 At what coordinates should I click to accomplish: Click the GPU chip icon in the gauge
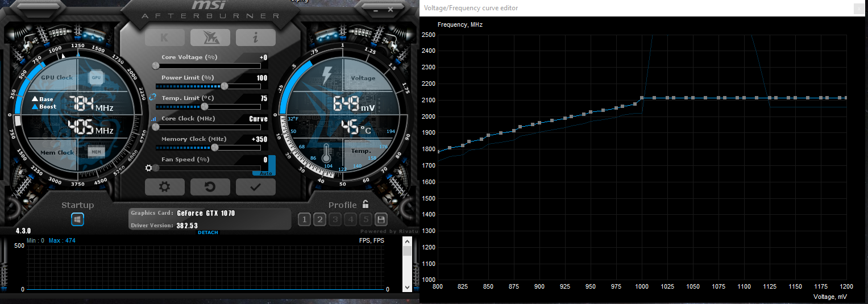click(x=96, y=77)
